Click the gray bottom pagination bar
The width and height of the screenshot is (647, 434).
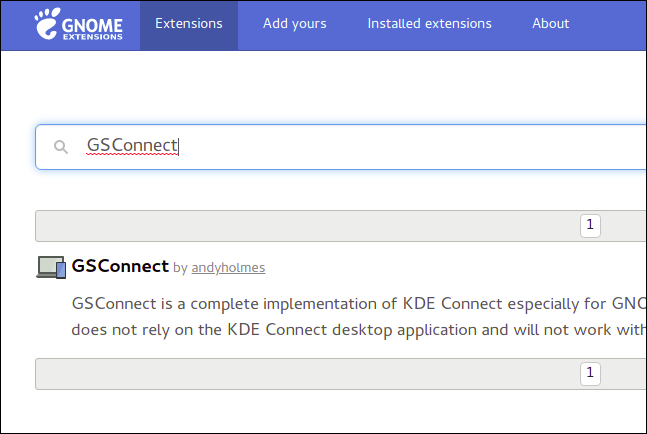pos(300,374)
